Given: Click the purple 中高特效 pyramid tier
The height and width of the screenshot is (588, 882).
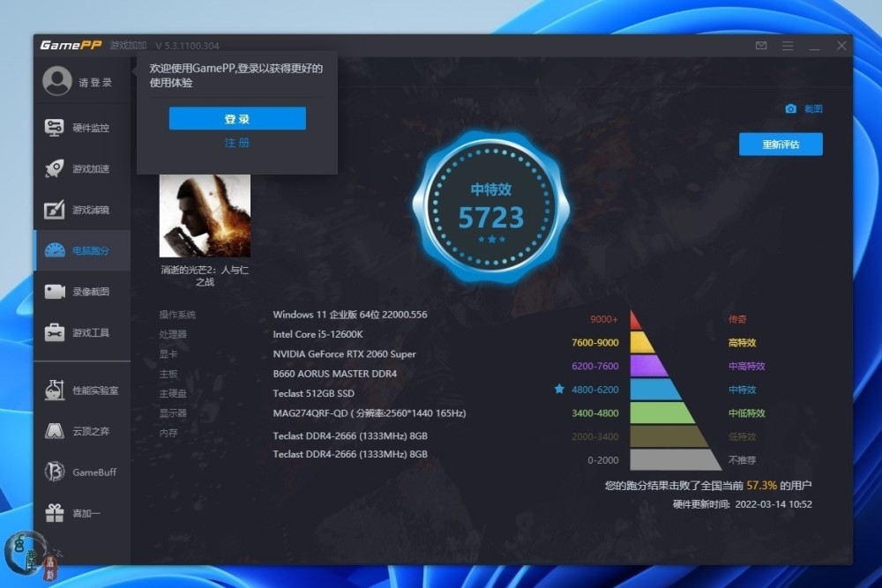Looking at the screenshot, I should [648, 366].
